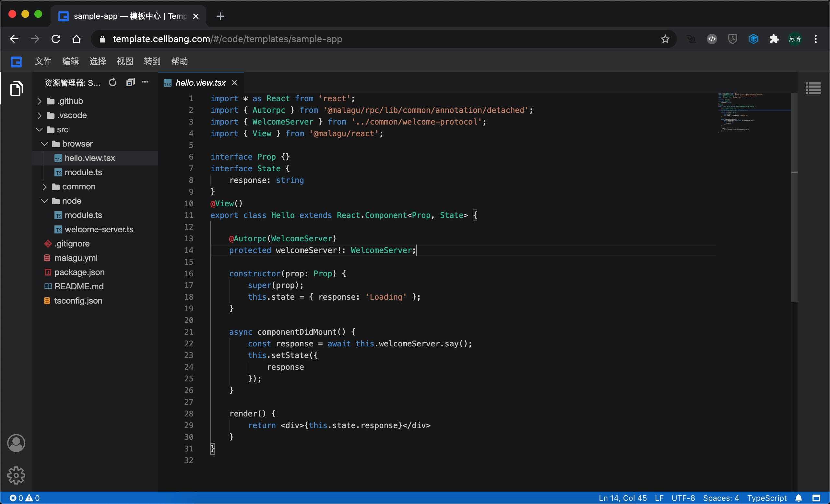Open the 视图 menu

[124, 61]
